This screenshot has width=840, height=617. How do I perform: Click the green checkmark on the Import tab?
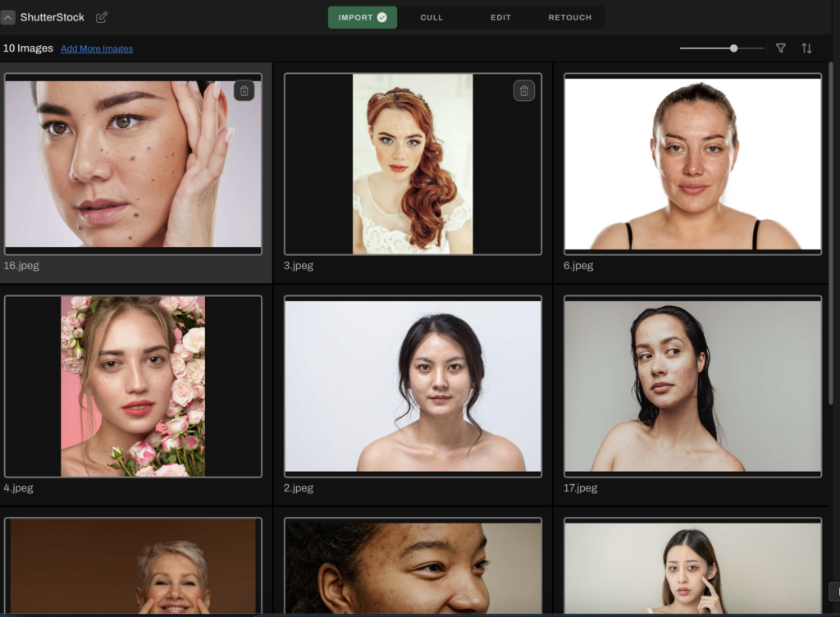tap(382, 16)
